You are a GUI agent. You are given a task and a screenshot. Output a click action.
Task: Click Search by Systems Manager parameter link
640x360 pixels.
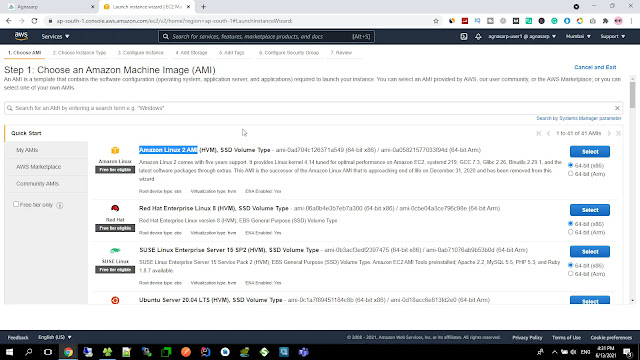[x=579, y=118]
